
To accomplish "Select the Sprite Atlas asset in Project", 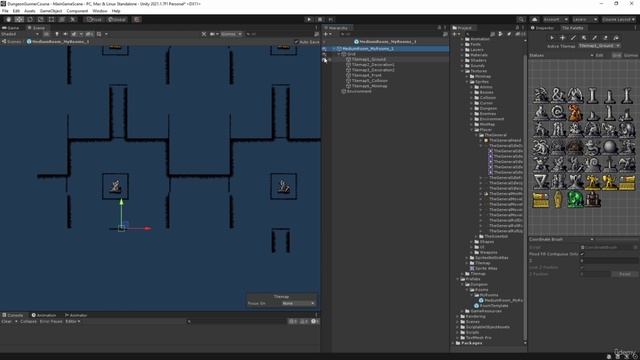I will (484, 269).
